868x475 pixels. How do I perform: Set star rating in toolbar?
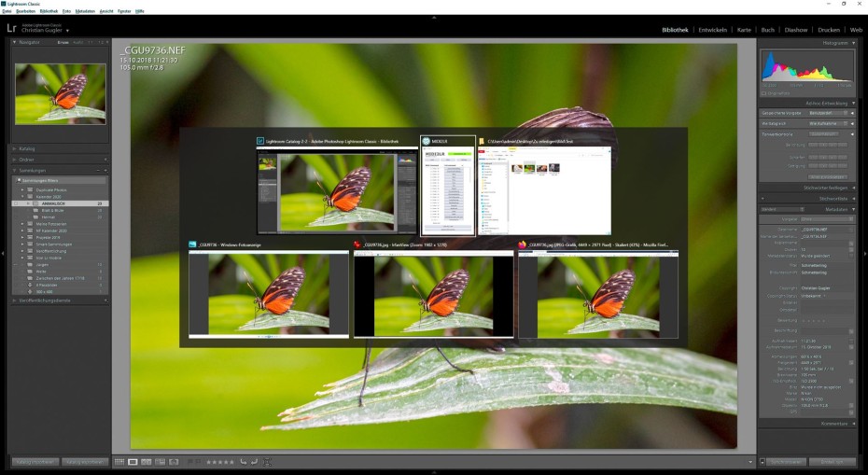[x=219, y=462]
